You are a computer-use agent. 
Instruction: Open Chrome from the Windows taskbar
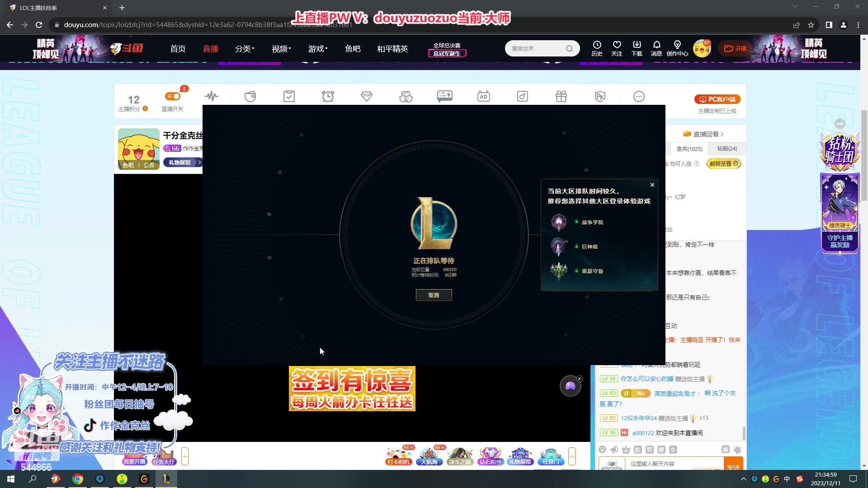click(x=78, y=479)
